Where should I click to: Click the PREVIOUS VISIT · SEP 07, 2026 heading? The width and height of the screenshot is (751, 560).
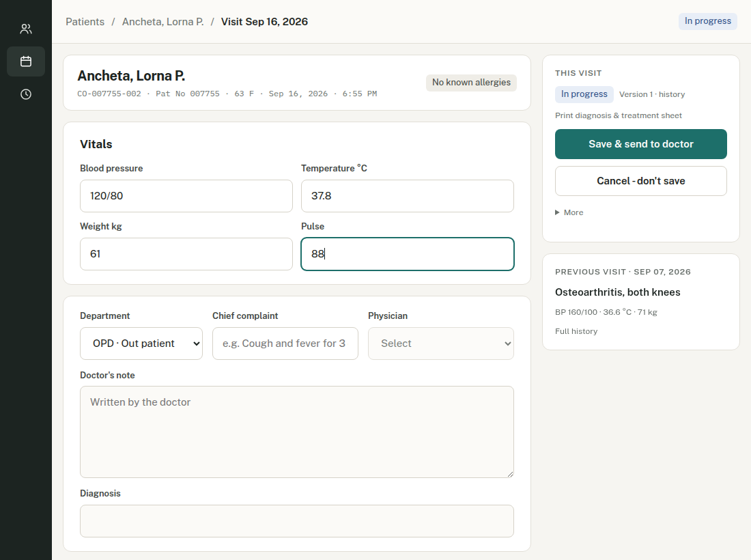623,272
